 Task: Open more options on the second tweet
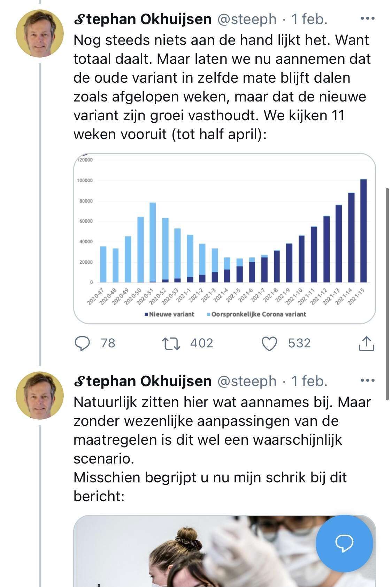point(367,381)
